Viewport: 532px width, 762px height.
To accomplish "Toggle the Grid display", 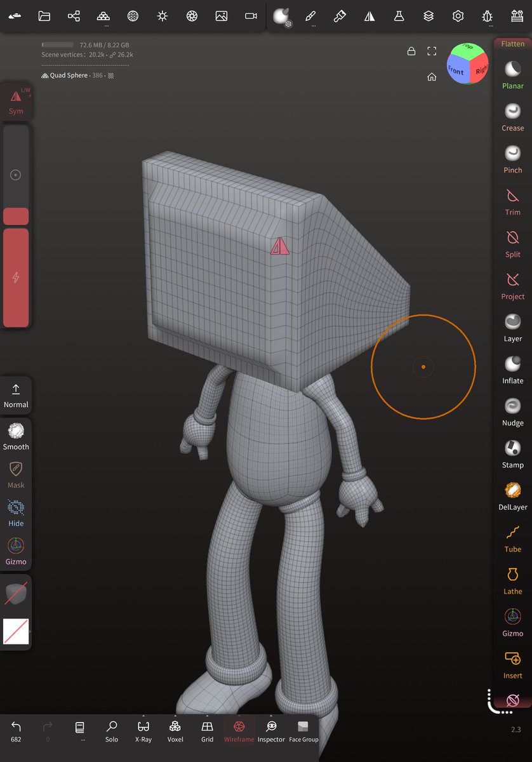I will 207,731.
